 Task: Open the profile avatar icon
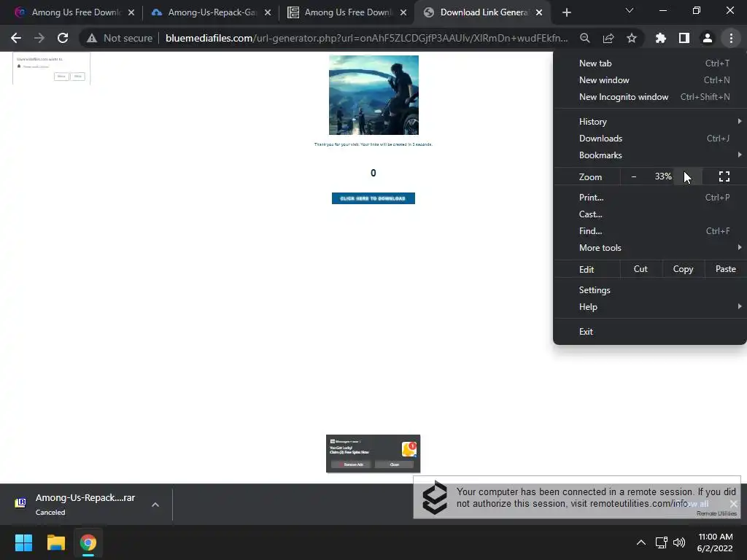tap(708, 38)
